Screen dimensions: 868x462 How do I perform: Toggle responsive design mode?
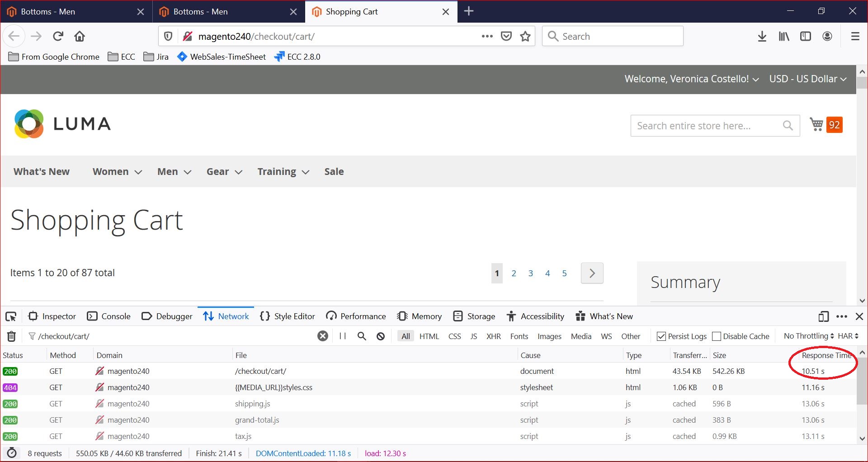coord(824,316)
